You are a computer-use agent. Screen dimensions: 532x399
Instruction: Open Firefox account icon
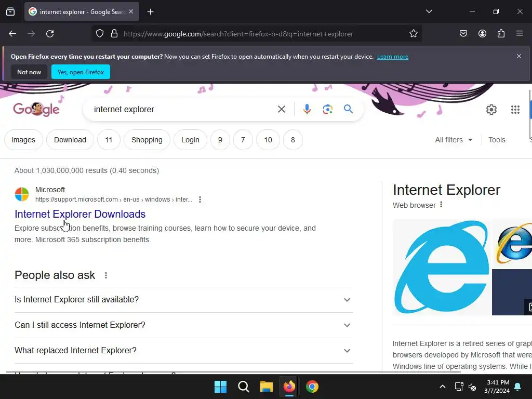pos(482,34)
